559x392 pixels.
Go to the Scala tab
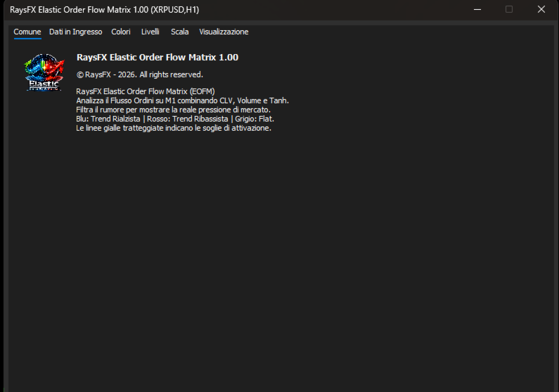[x=180, y=32]
